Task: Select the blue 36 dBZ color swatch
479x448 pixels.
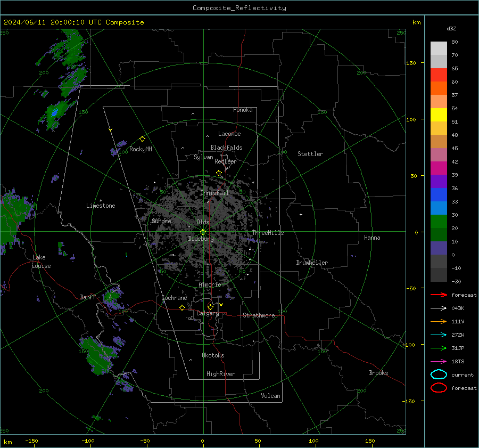Action: (439, 195)
